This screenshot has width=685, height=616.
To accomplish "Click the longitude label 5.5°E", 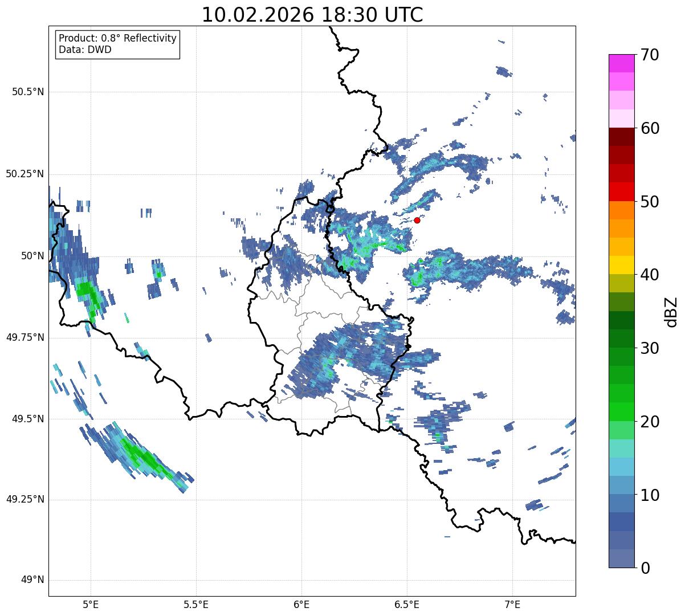I will pyautogui.click(x=196, y=604).
